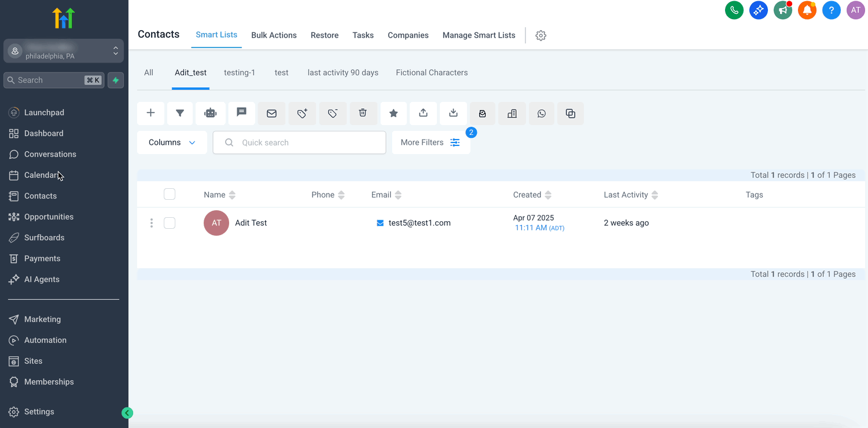Image resolution: width=868 pixels, height=428 pixels.
Task: Click the Quick search field
Action: (299, 142)
